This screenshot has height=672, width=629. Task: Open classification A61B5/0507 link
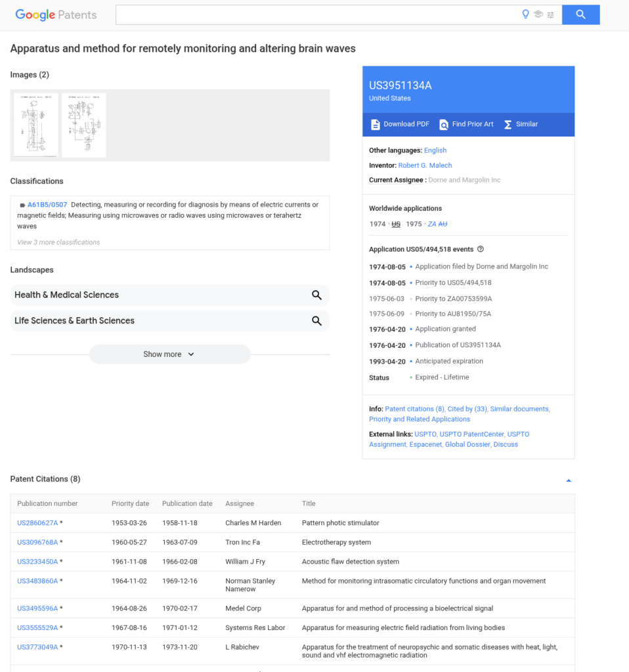pyautogui.click(x=47, y=205)
